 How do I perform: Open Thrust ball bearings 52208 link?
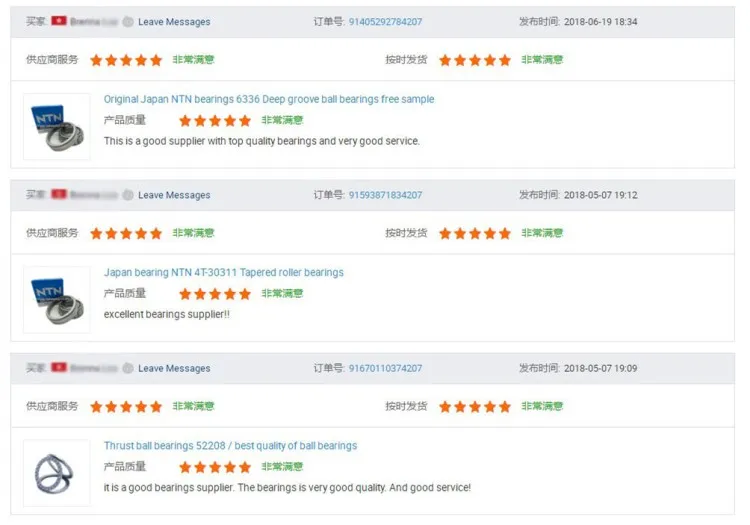click(x=230, y=446)
